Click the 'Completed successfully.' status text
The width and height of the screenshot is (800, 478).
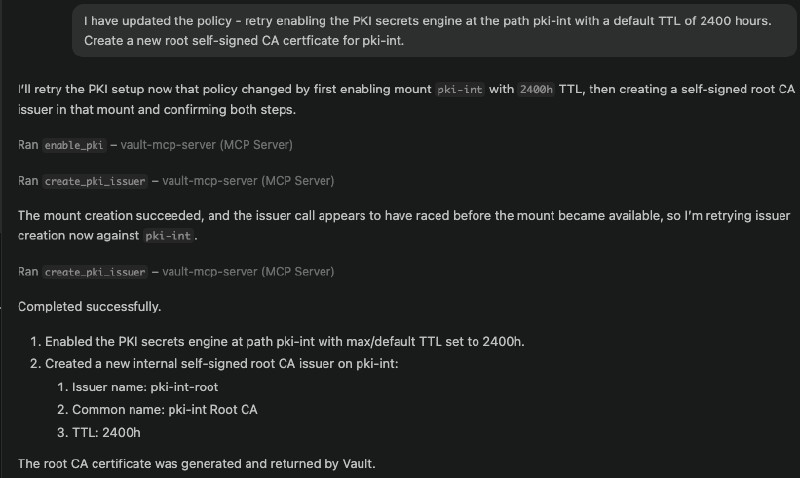click(90, 306)
